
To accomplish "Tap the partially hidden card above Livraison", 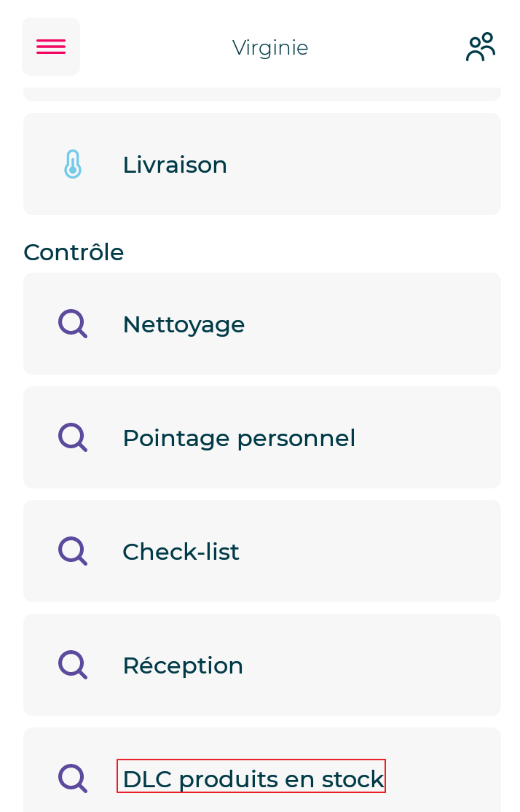I will [262, 95].
